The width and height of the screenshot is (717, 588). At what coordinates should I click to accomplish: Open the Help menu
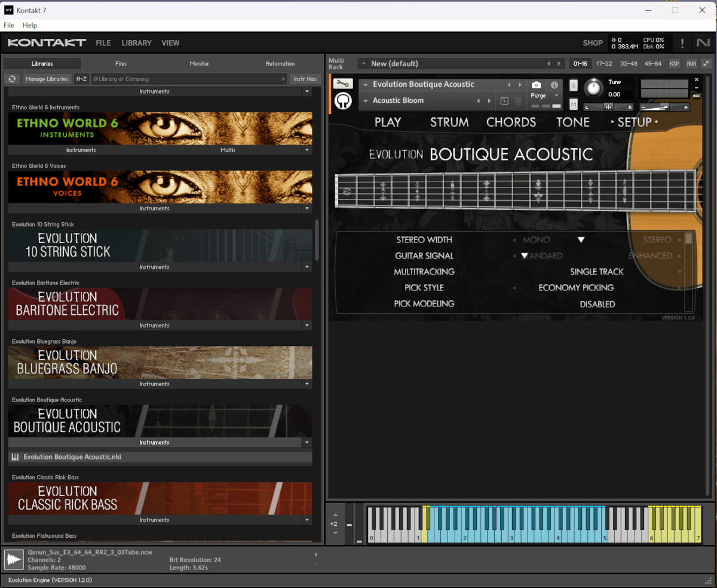(x=30, y=25)
